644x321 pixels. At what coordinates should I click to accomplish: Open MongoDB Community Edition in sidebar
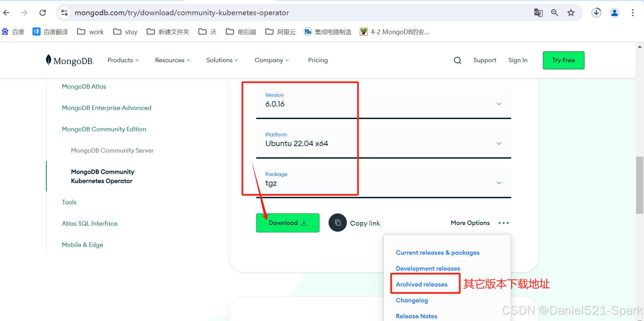click(104, 129)
